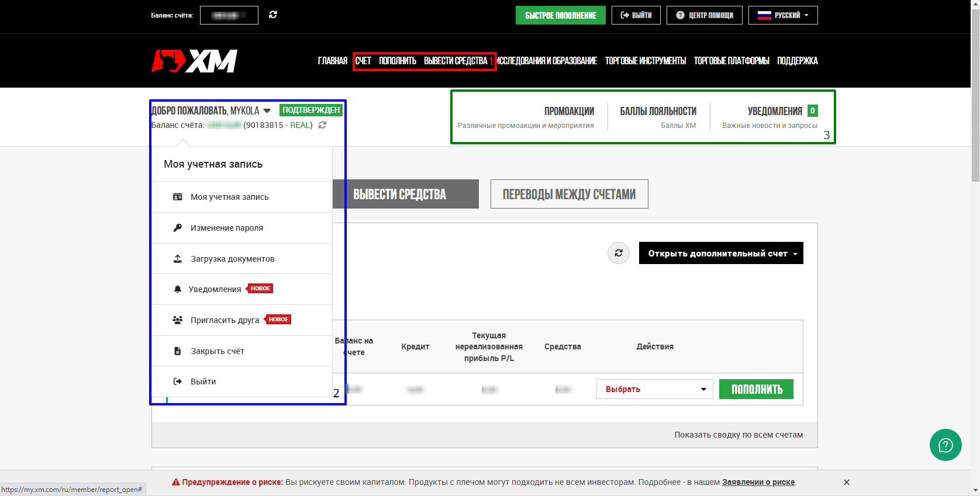Viewport: 980px width, 496px height.
Task: Open Заявлении о риске link
Action: [x=758, y=482]
